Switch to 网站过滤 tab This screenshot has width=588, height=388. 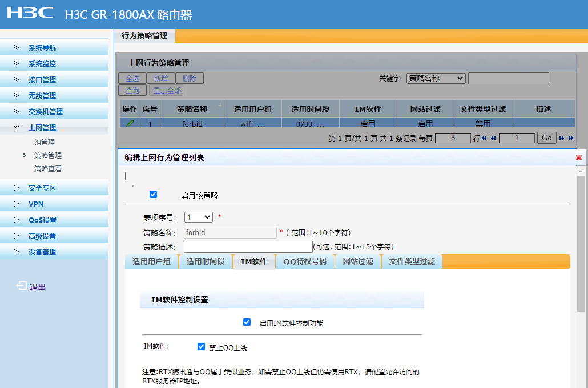(358, 262)
